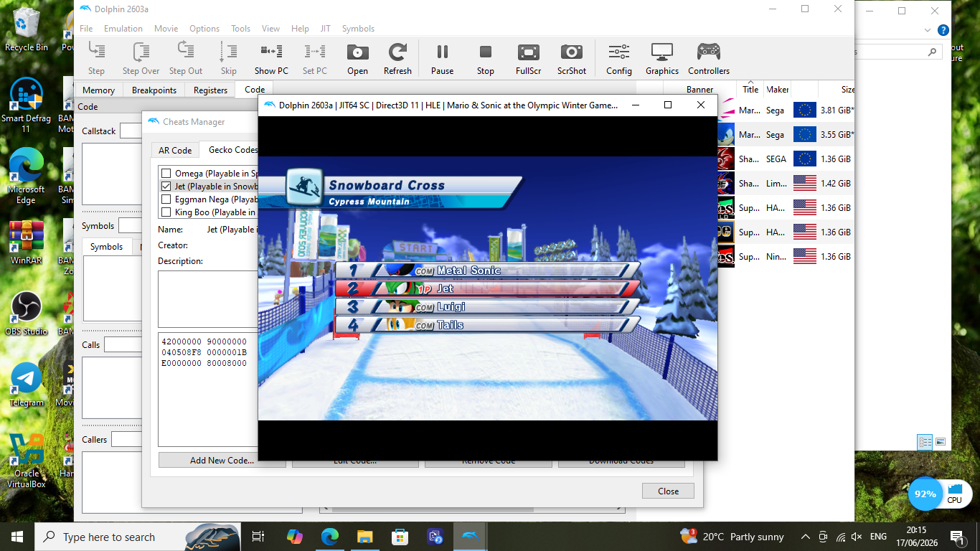Switch to the AR Code tab
This screenshot has height=551, width=980.
coord(175,151)
